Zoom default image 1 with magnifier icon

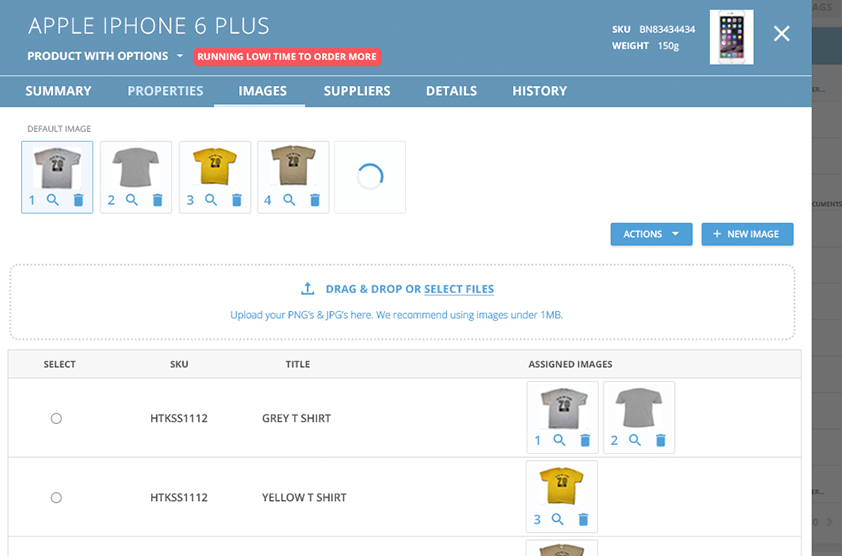click(x=53, y=200)
